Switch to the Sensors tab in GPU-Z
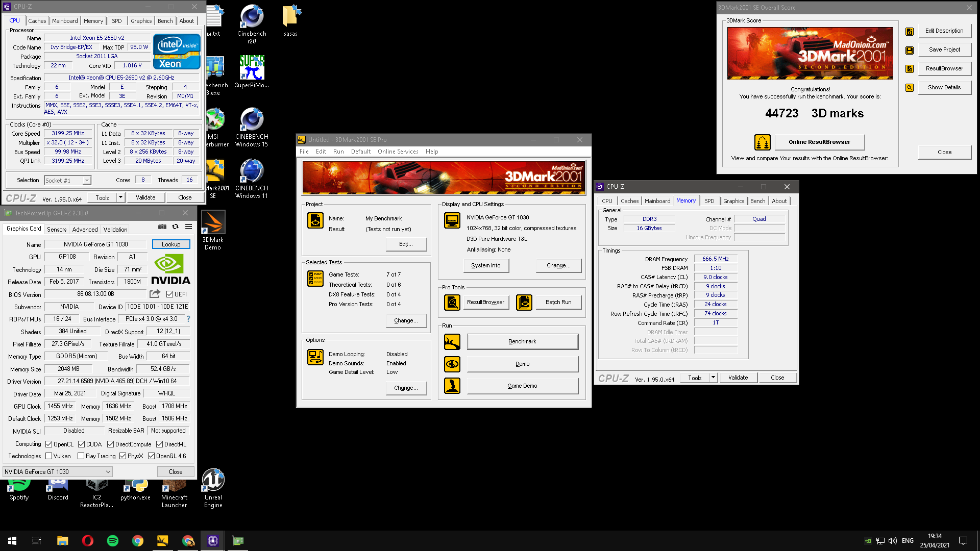This screenshot has height=551, width=980. click(57, 230)
